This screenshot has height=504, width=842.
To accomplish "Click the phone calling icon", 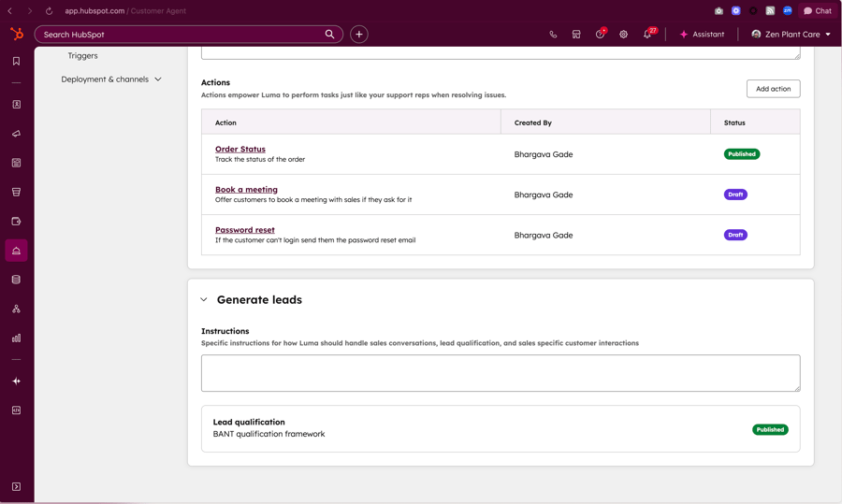I will point(553,35).
